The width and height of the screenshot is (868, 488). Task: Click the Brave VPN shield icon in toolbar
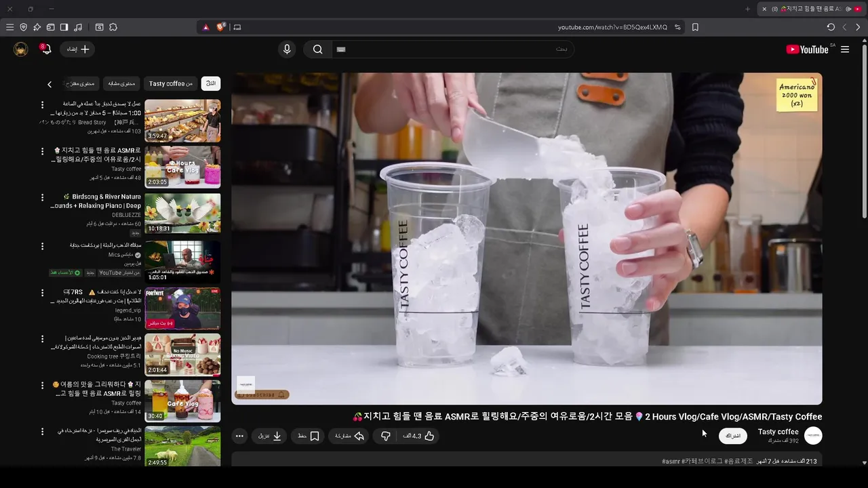click(23, 27)
